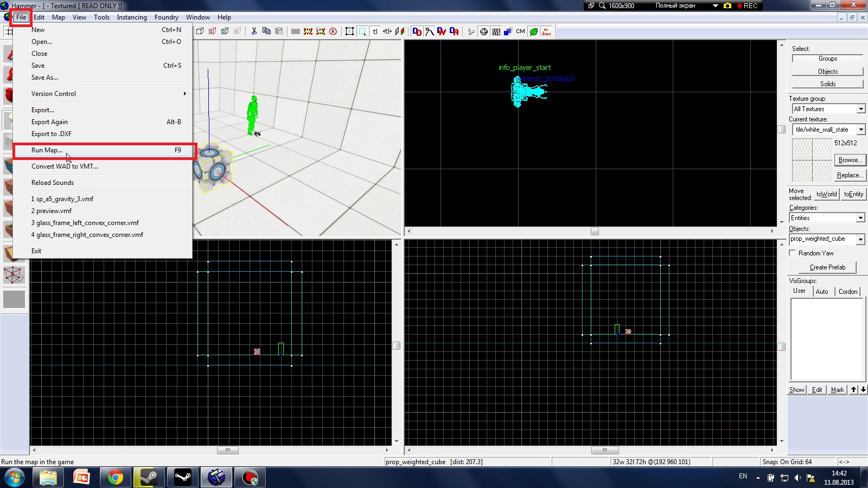Click the current texture preview thumbnail
The height and width of the screenshot is (488, 868).
coord(812,159)
